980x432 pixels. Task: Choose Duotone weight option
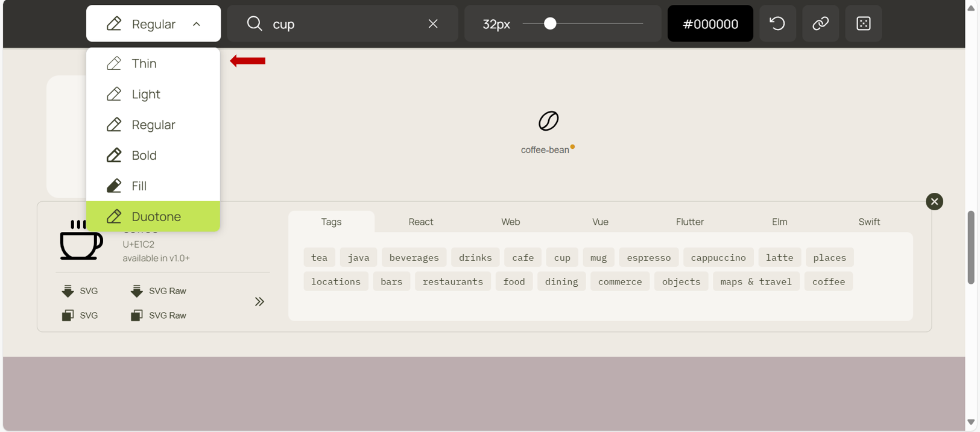pyautogui.click(x=156, y=216)
